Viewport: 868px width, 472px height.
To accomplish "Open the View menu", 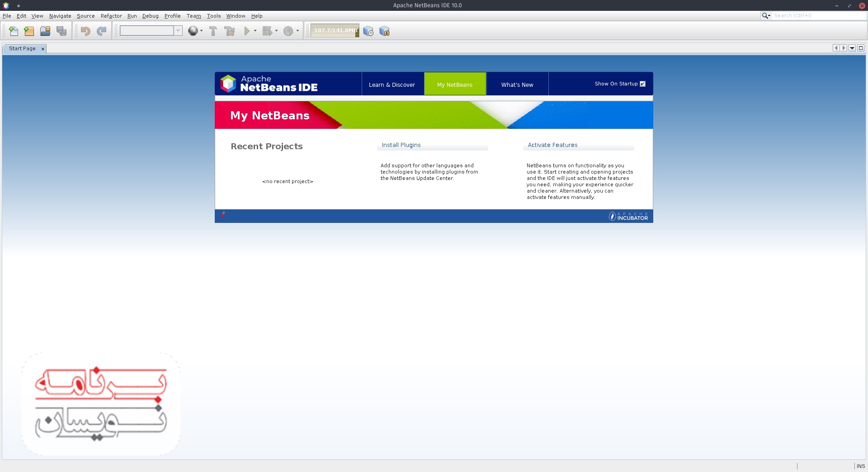I will click(37, 16).
